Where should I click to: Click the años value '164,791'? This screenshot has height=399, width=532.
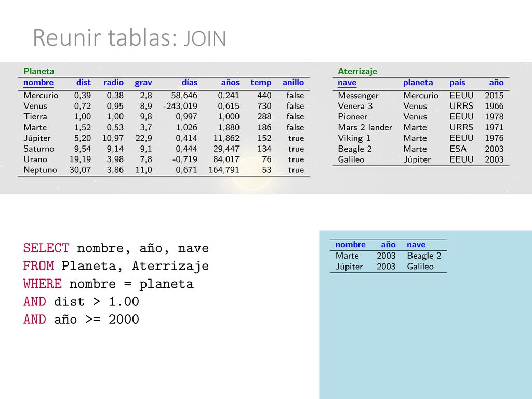[224, 170]
